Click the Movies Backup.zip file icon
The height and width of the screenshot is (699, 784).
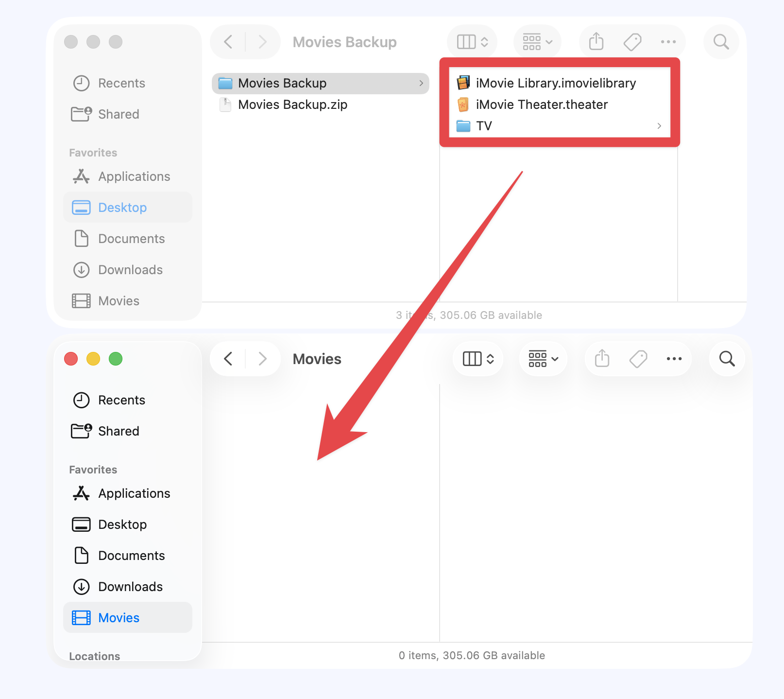[225, 105]
